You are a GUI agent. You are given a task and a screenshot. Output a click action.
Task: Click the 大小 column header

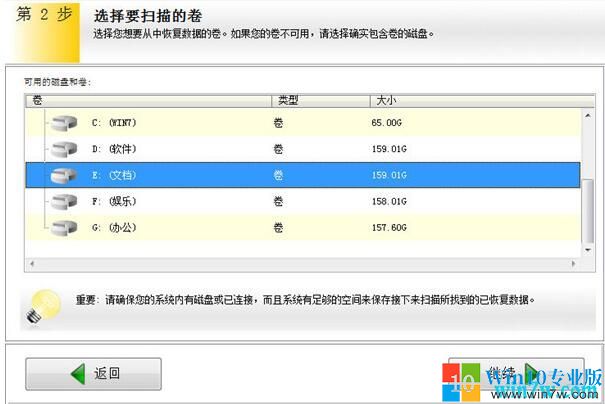(x=482, y=101)
